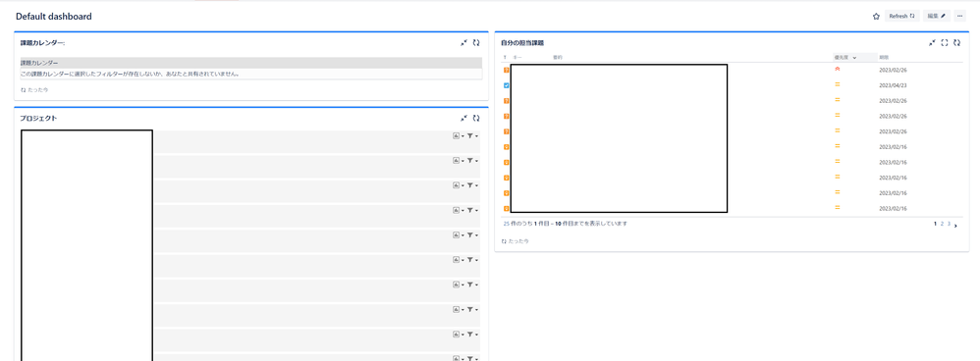
Task: Refresh the 課題カレンダー gadget
Action: click(x=476, y=42)
